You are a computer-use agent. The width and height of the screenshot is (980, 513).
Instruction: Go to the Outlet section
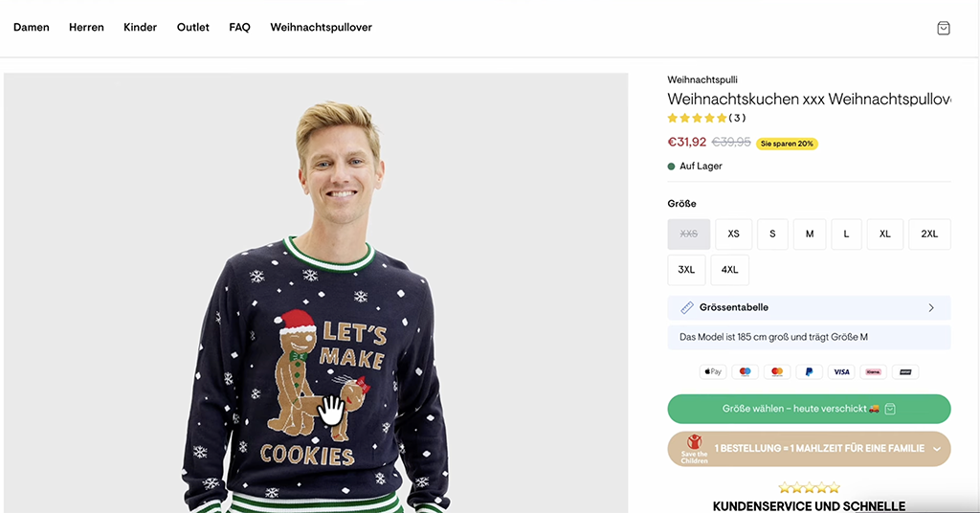click(193, 28)
